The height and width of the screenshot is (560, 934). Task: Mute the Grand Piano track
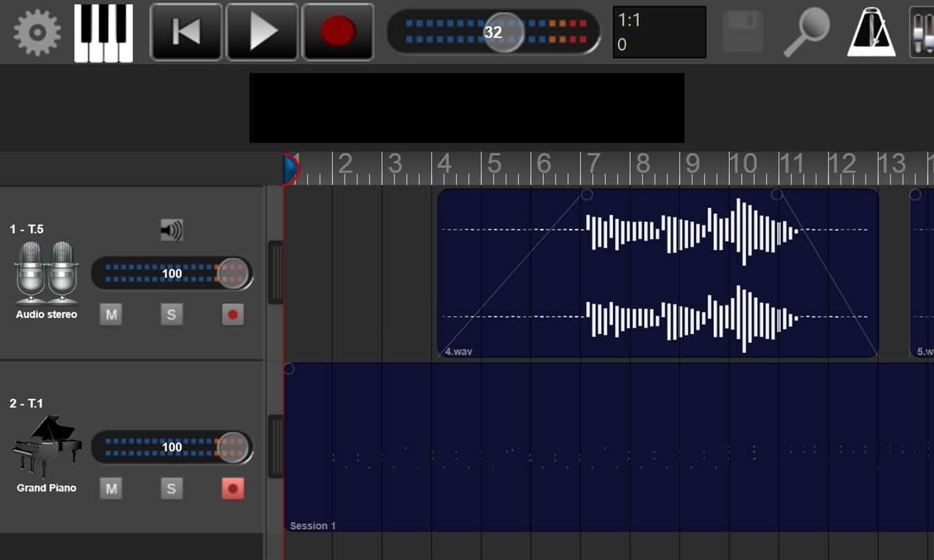click(111, 489)
